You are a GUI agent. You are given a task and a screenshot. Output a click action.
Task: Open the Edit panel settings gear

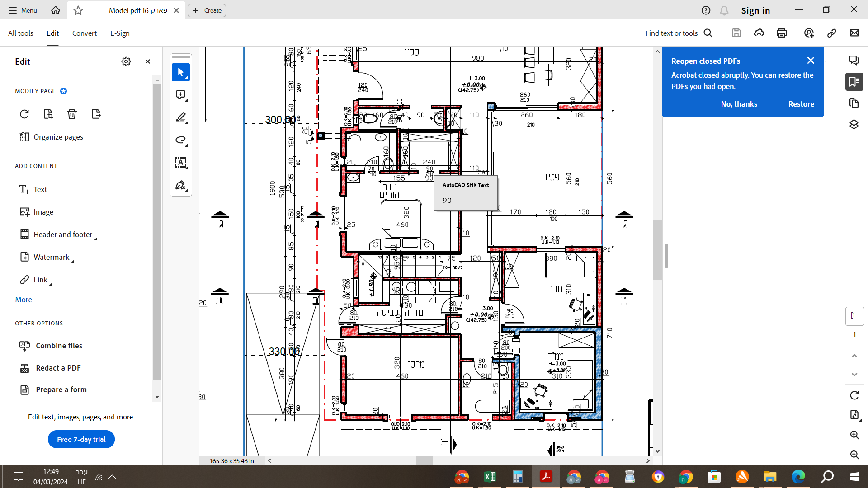click(126, 61)
